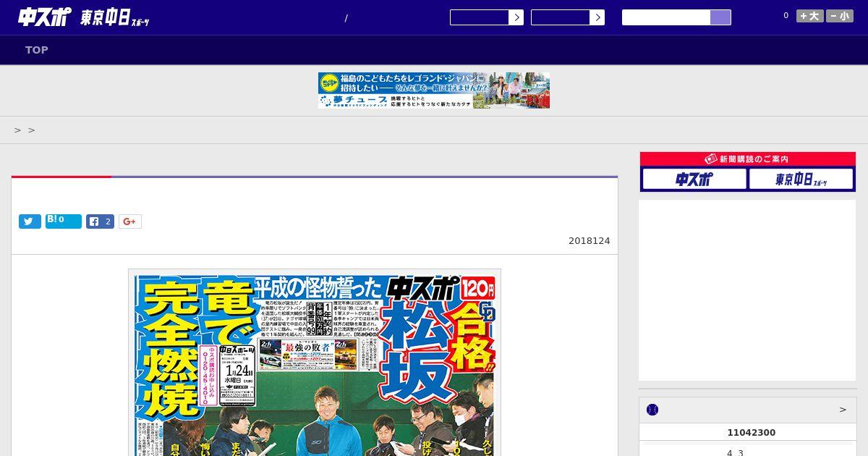Share article via Google Plus icon
Screen dimensions: 868x456
pyautogui.click(x=130, y=221)
